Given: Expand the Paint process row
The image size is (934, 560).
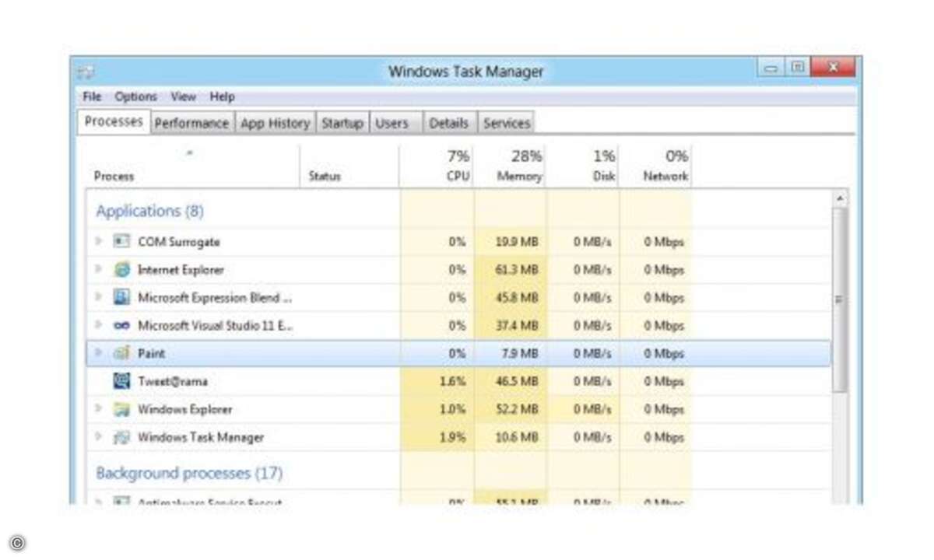Looking at the screenshot, I should (98, 353).
